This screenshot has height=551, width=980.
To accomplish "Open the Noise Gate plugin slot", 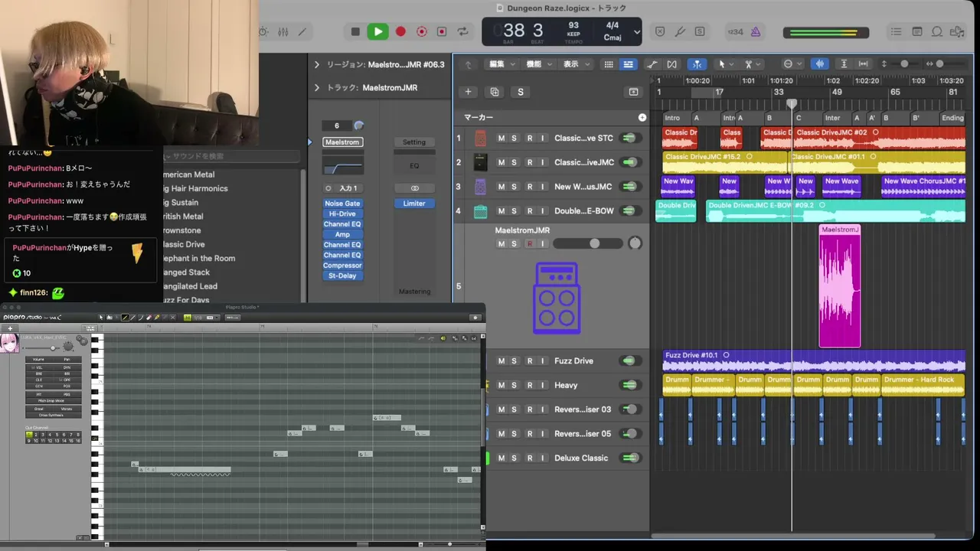I will pyautogui.click(x=342, y=204).
